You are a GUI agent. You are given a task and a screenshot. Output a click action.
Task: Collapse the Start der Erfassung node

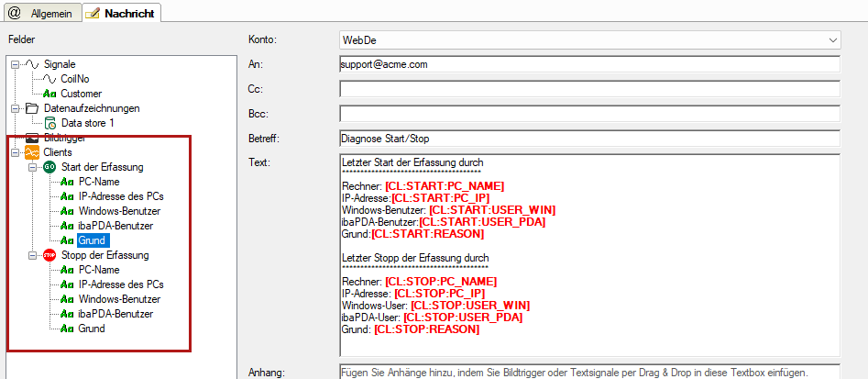[x=32, y=167]
